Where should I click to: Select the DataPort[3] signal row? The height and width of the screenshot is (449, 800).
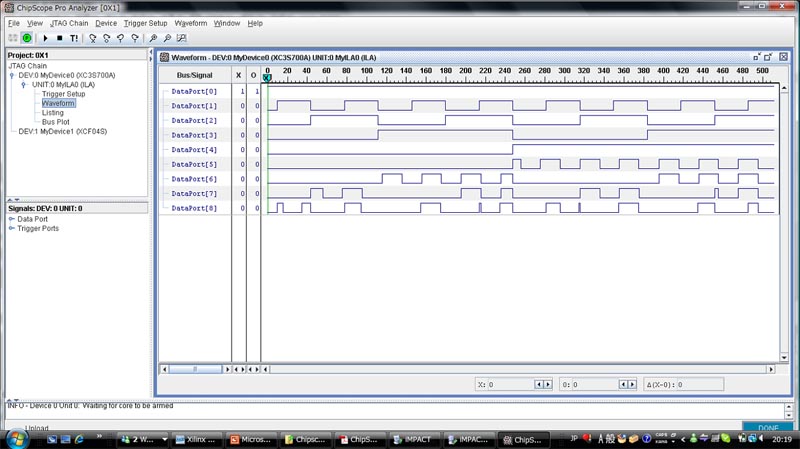pos(194,135)
